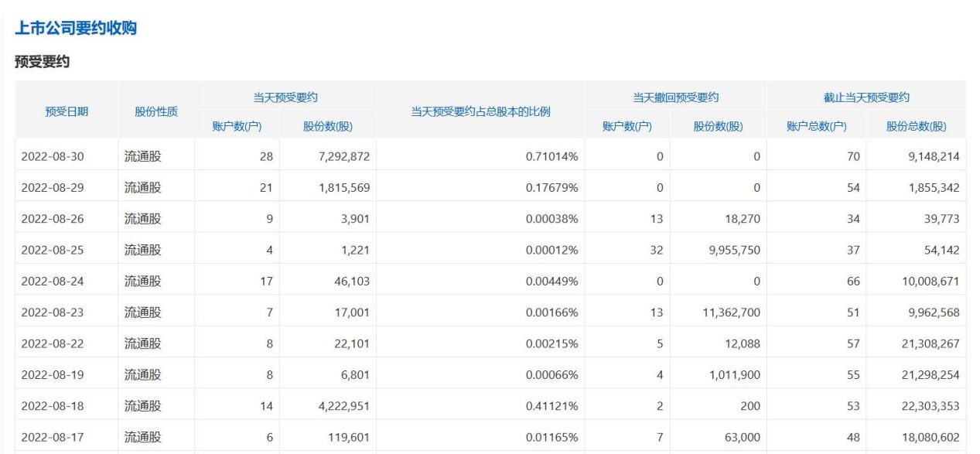The width and height of the screenshot is (980, 454).
Task: Click the 截止当天预受要约 group header
Action: (x=866, y=97)
